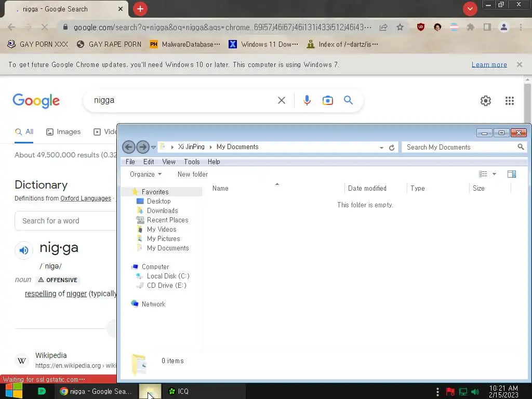Click the Search by voice microphone icon
The height and width of the screenshot is (399, 532).
pos(307,100)
